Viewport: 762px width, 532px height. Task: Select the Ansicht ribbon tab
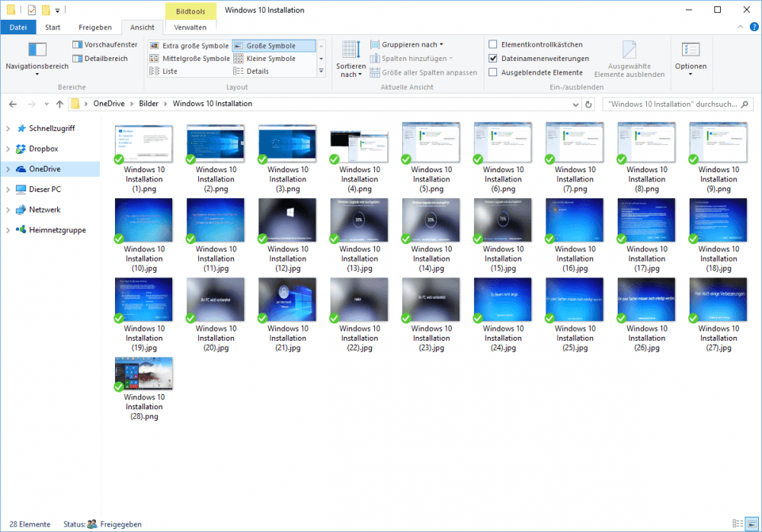142,27
